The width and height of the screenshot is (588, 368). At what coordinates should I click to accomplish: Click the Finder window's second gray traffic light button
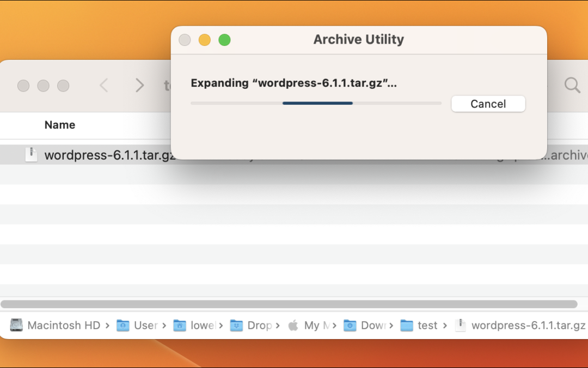click(43, 86)
